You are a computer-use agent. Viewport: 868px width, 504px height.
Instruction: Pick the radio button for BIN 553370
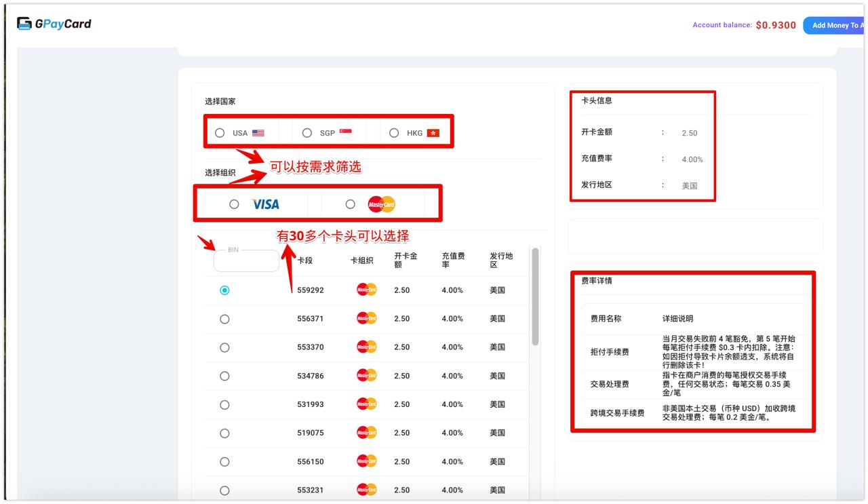224,347
